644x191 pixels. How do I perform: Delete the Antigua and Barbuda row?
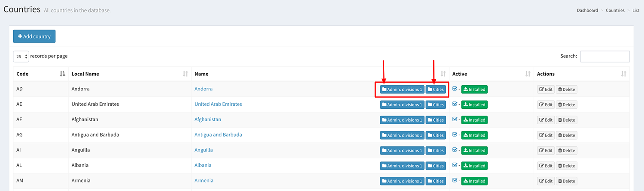[566, 135]
